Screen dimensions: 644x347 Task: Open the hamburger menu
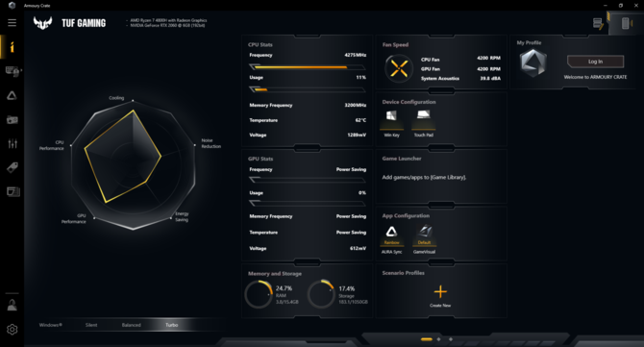[12, 22]
